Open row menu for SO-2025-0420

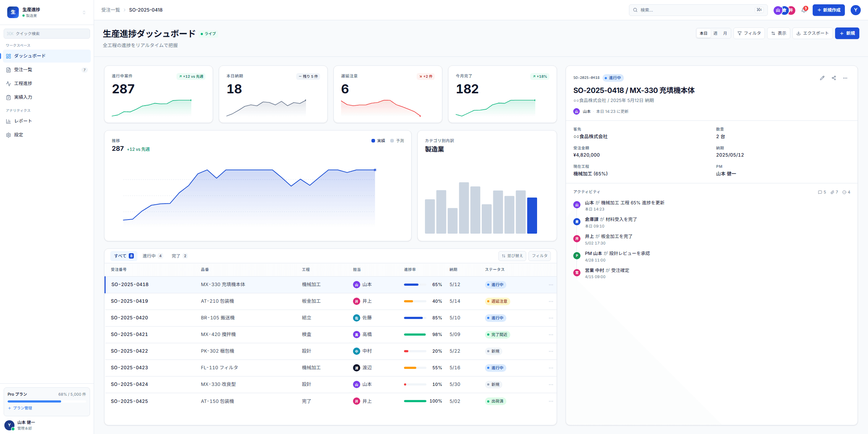[551, 318]
